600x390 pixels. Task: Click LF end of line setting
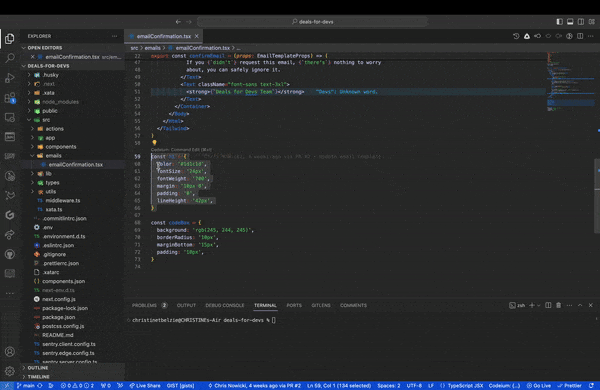[x=431, y=385]
